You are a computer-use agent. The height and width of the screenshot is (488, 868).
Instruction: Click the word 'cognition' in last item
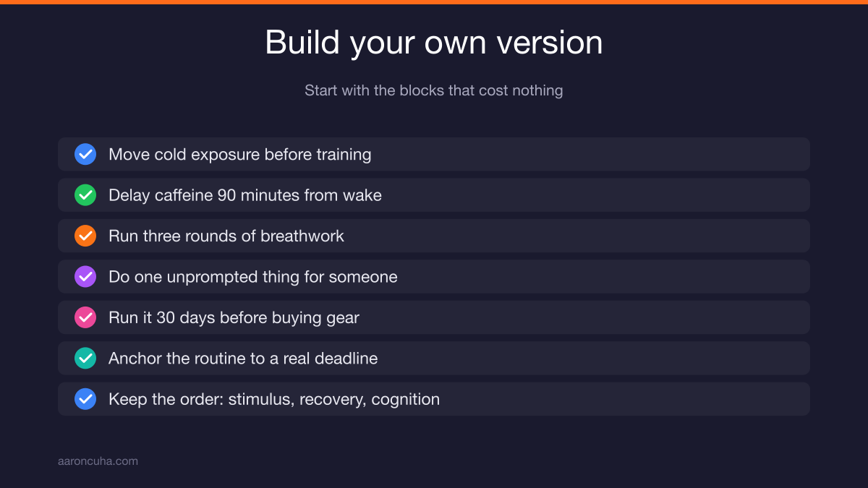pyautogui.click(x=406, y=399)
